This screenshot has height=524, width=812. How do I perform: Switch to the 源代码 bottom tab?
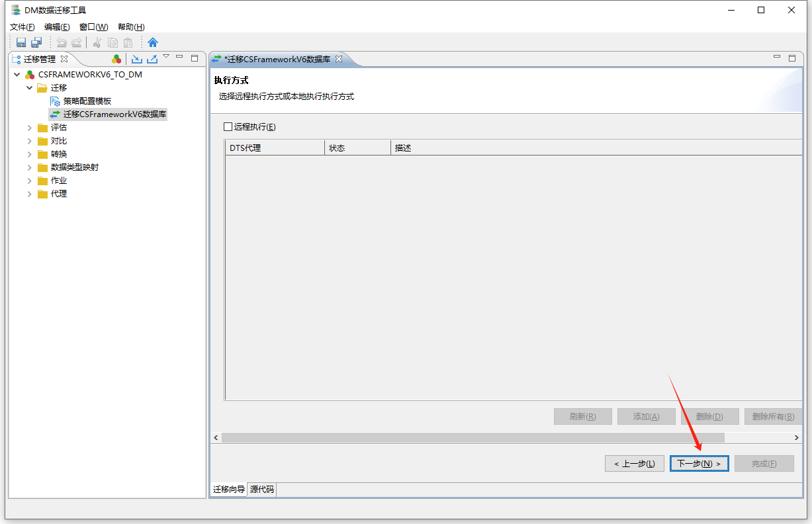(261, 490)
